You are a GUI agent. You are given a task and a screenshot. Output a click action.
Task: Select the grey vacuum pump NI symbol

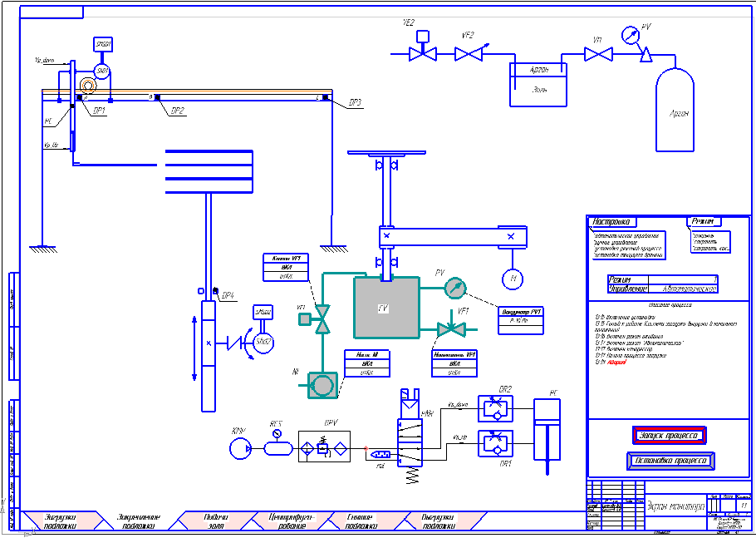tap(322, 385)
